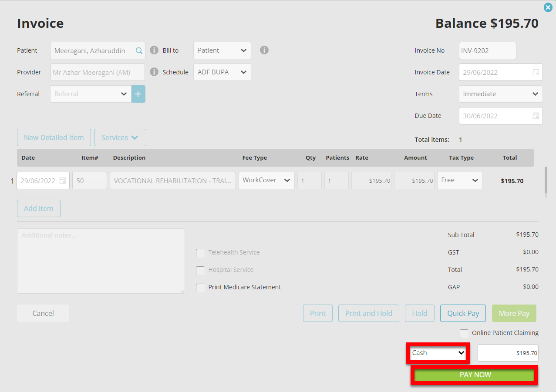The height and width of the screenshot is (392, 556).
Task: Click the Due Date field 30/06/2022
Action: [x=501, y=116]
